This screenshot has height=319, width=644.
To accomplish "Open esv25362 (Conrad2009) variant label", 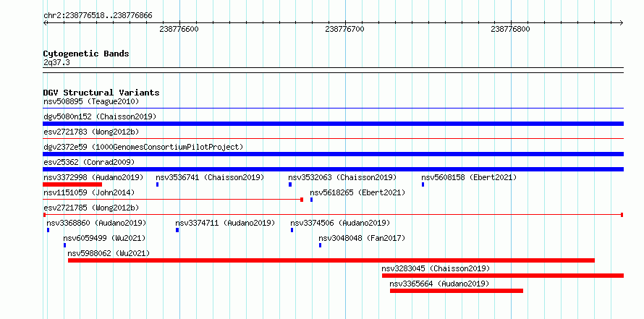I will pyautogui.click(x=89, y=162).
